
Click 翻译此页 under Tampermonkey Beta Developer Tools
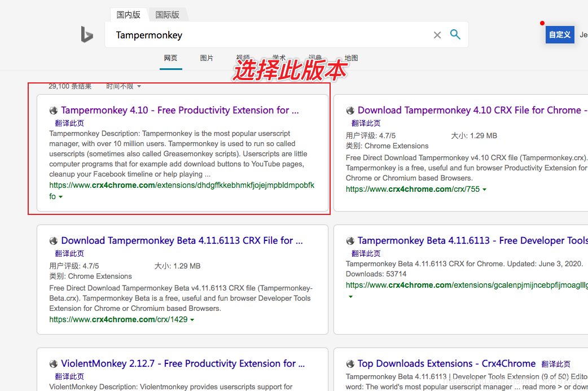tap(366, 254)
